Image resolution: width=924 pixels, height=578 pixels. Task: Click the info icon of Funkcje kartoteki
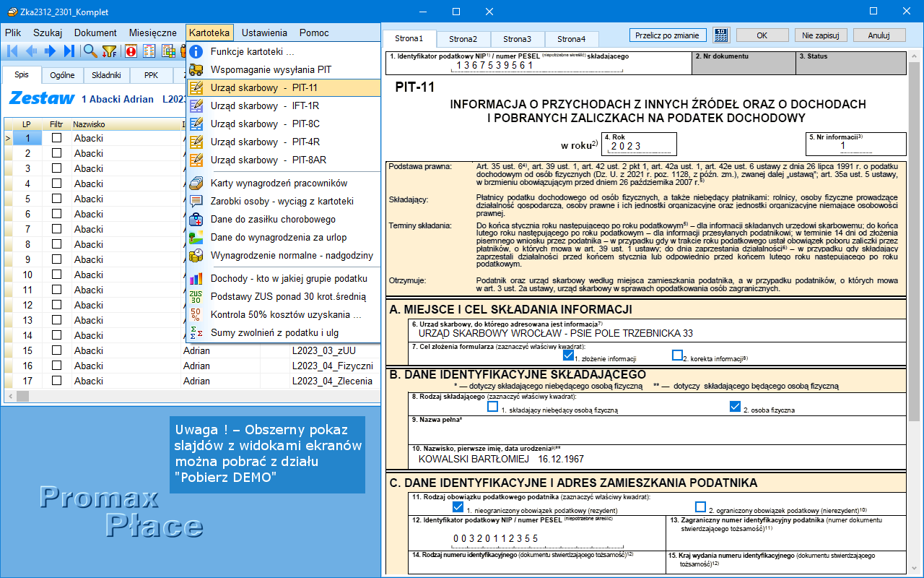point(196,51)
